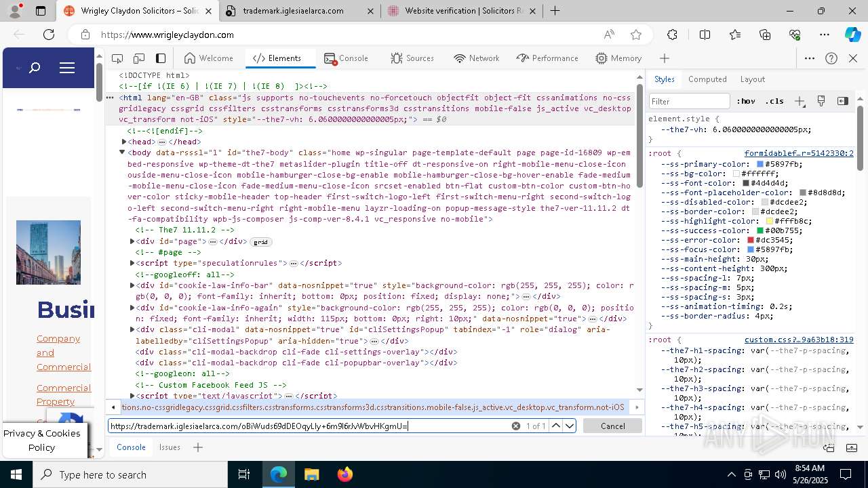Toggle computed styles sidebar icon
868x488 pixels.
pyautogui.click(x=843, y=101)
